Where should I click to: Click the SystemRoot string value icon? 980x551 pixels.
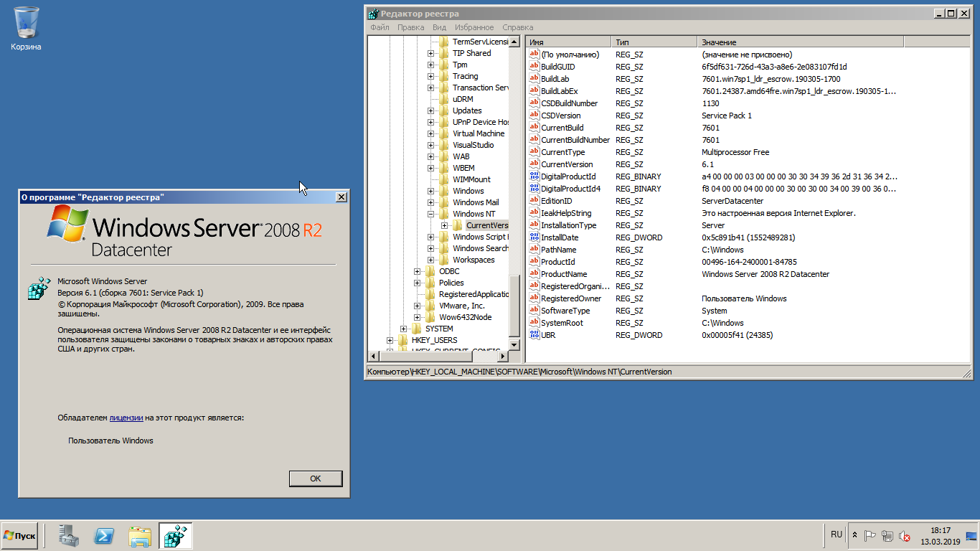[x=534, y=323]
